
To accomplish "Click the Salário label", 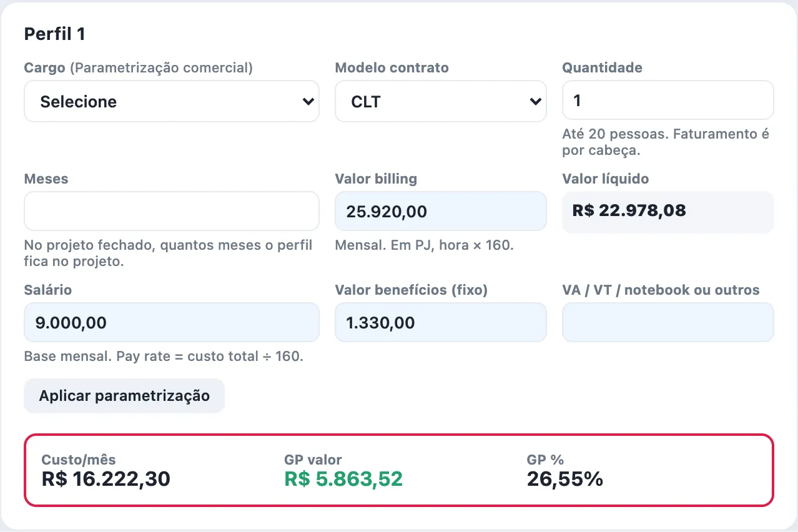I will tap(48, 290).
